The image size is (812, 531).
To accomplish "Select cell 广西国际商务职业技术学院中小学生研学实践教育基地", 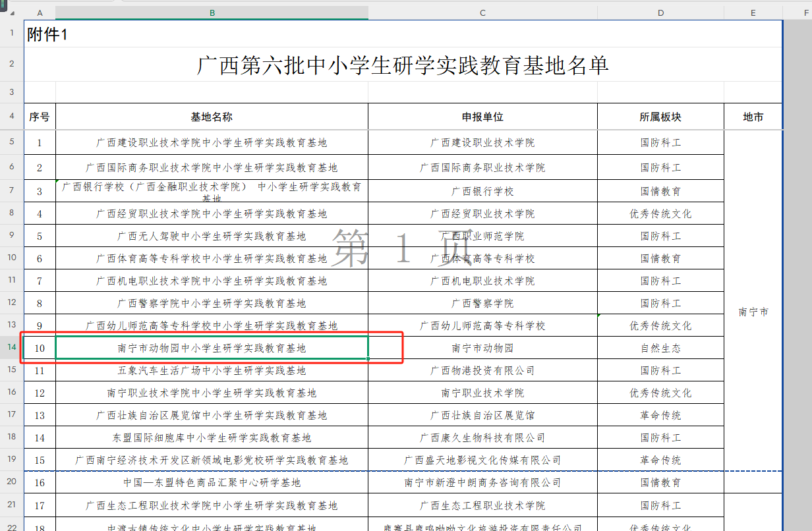I will click(212, 167).
